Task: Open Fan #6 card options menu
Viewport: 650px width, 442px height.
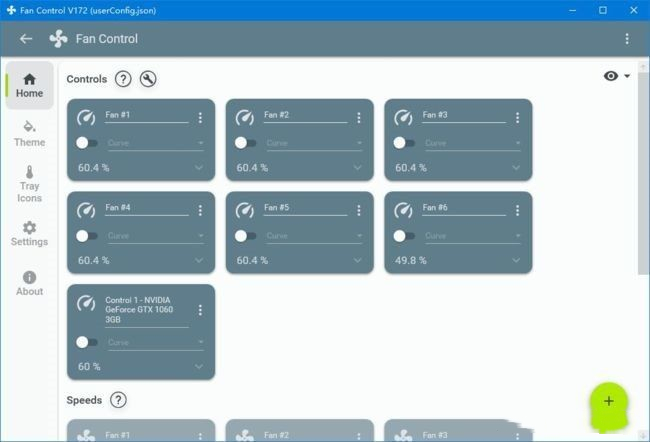Action: [x=517, y=211]
